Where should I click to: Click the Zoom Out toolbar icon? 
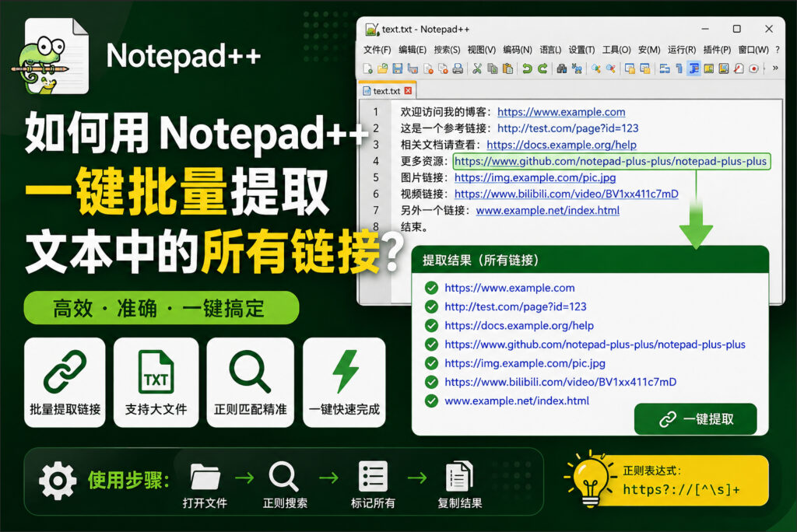[610, 68]
